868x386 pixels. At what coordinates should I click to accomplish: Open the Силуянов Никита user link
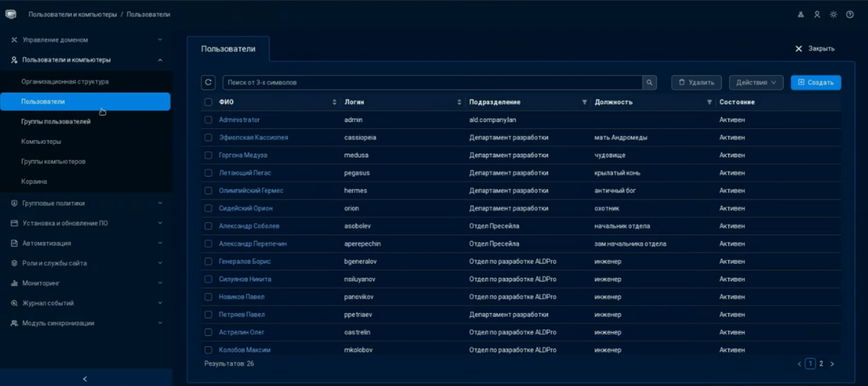click(245, 279)
